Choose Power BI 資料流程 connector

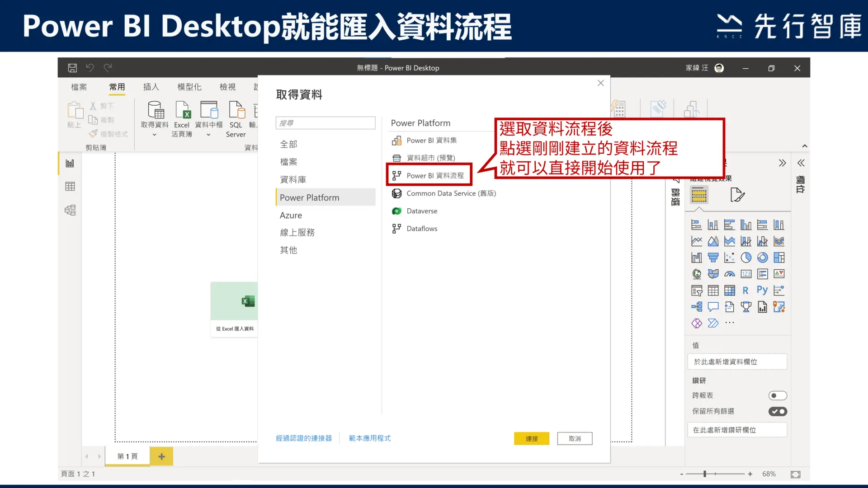pyautogui.click(x=429, y=175)
